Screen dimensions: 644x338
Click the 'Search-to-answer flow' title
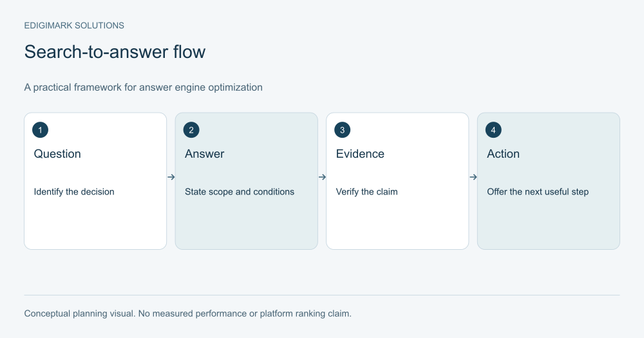[115, 52]
